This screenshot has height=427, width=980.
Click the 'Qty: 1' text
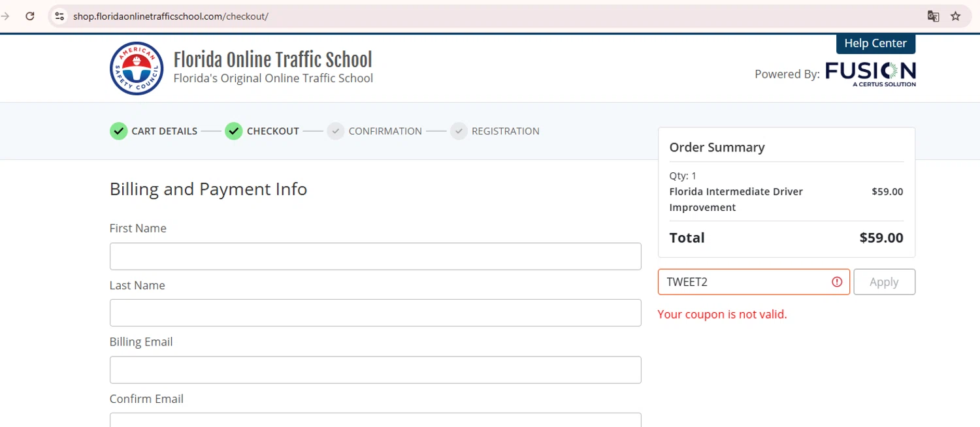(x=683, y=176)
